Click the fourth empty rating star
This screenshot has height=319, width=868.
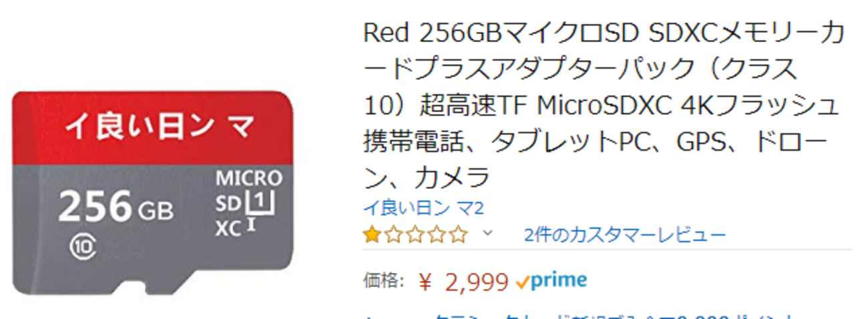[x=437, y=235]
